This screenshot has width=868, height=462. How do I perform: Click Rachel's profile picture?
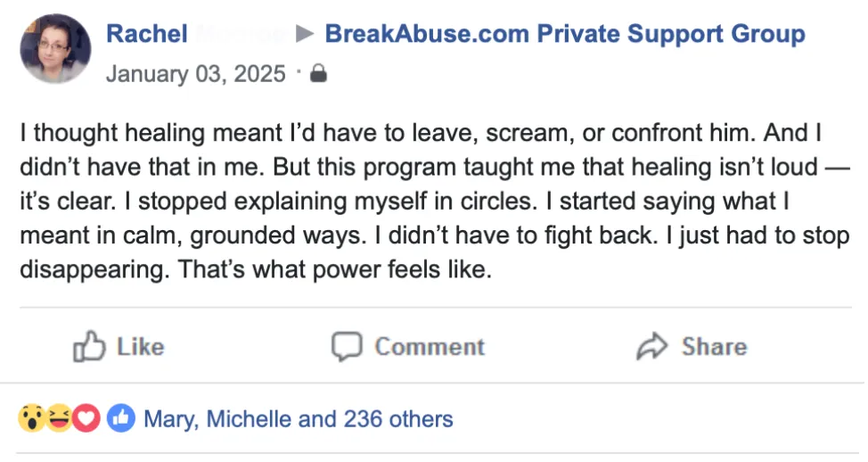pyautogui.click(x=55, y=48)
